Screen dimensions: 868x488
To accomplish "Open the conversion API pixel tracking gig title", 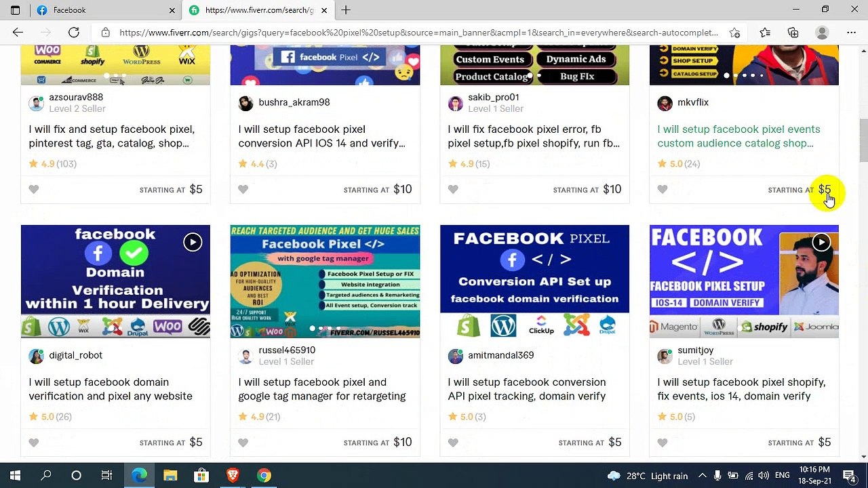I will [527, 389].
